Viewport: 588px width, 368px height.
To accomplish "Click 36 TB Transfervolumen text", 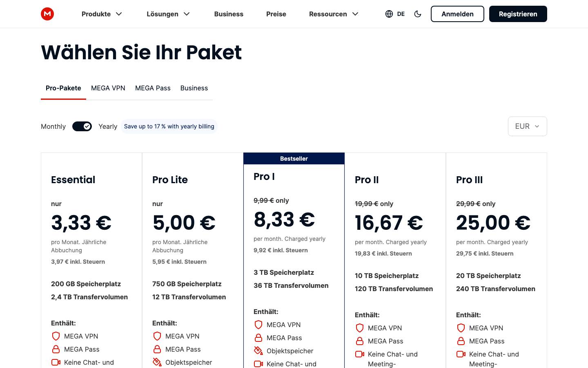I will [291, 285].
